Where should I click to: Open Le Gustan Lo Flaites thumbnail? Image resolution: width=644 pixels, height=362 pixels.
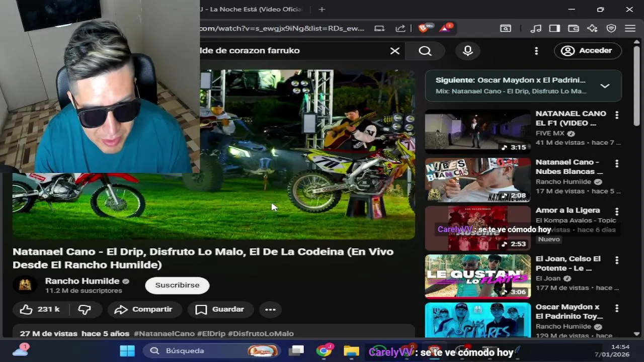pyautogui.click(x=477, y=277)
